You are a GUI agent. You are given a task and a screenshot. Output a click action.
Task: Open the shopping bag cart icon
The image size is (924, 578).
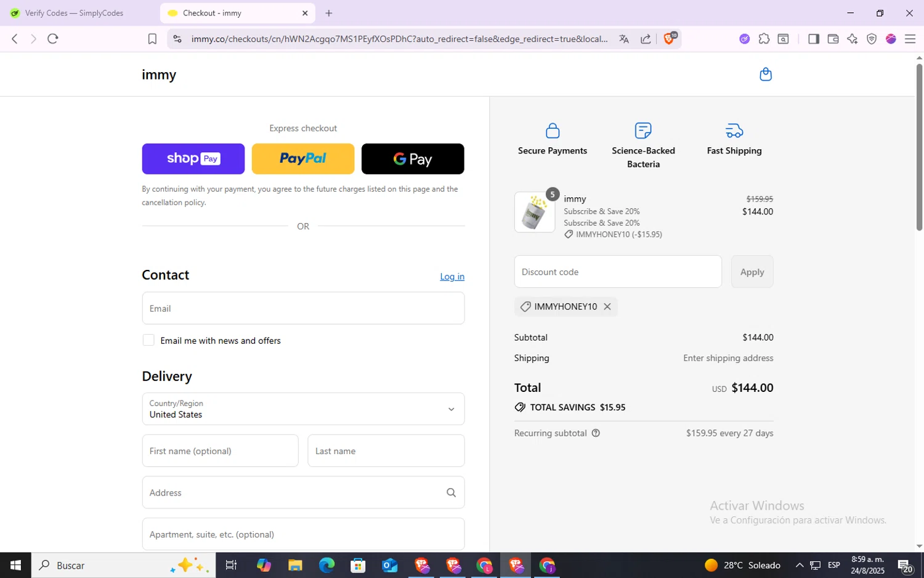tap(766, 75)
